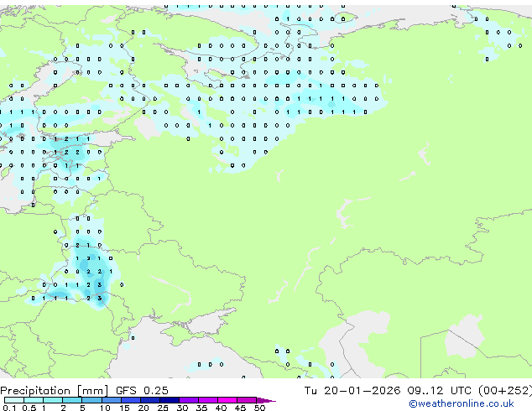This screenshot has height=411, width=532.
Task: Click the 0.5–1 mm legend color swatch
Action: [x=34, y=400]
